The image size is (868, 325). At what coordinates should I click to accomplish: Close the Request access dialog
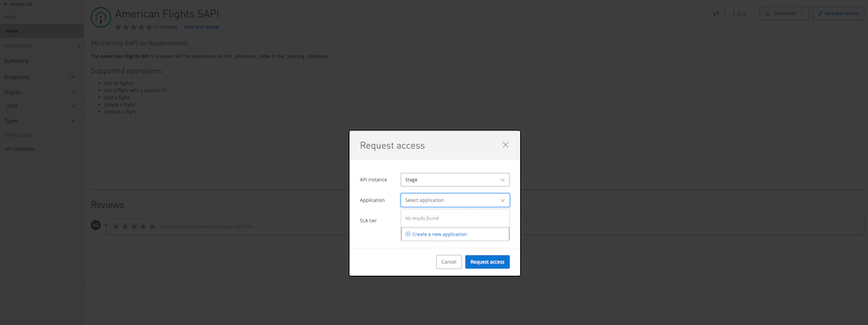(x=505, y=145)
